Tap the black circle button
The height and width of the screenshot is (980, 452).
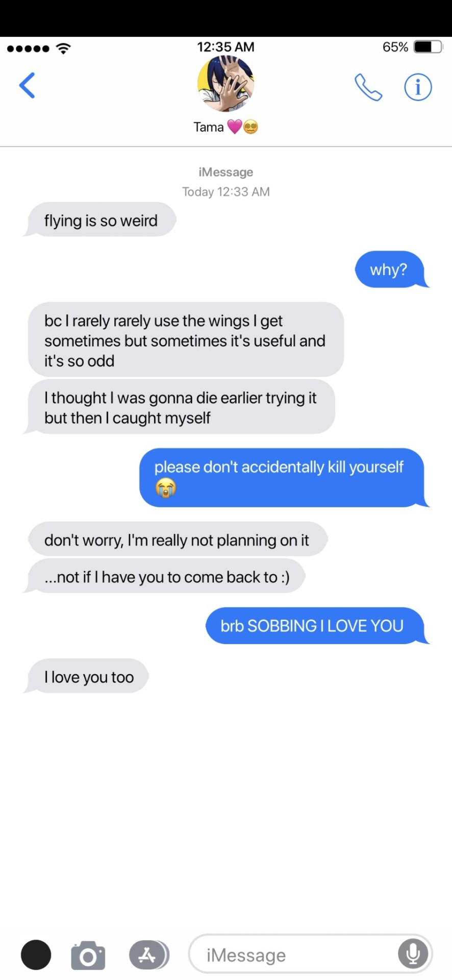tap(36, 954)
